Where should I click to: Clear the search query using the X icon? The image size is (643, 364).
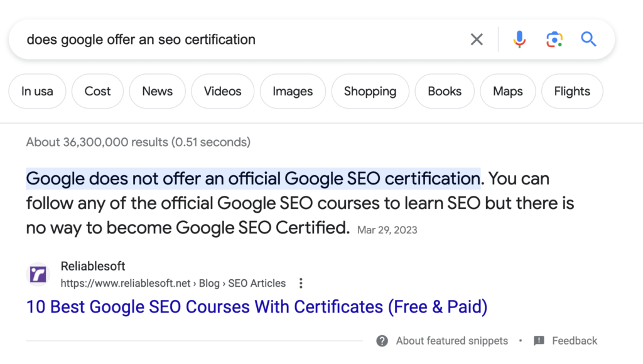click(x=476, y=39)
